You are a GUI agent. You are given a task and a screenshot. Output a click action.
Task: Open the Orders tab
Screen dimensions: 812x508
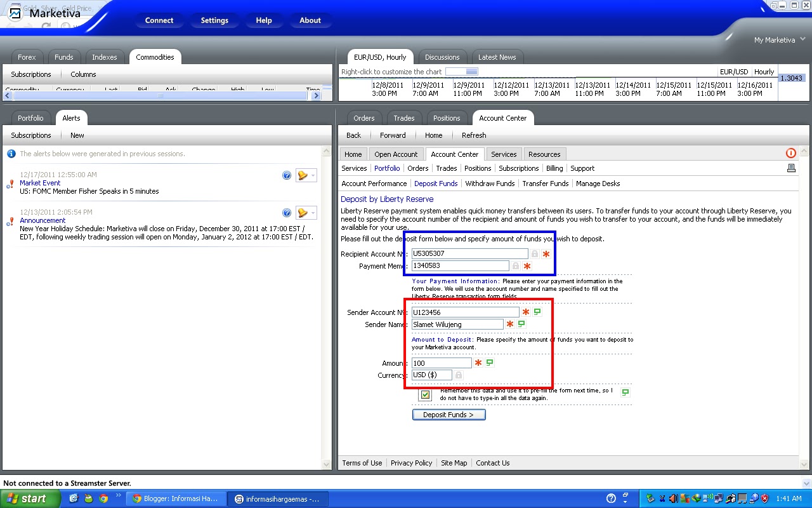click(x=364, y=118)
